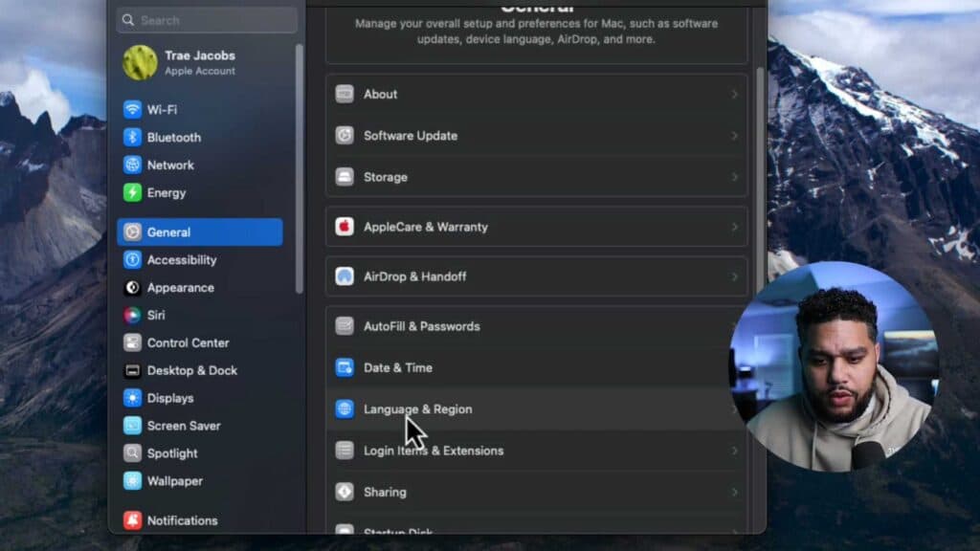Select Displays in the sidebar
This screenshot has height=551, width=980.
200,398
